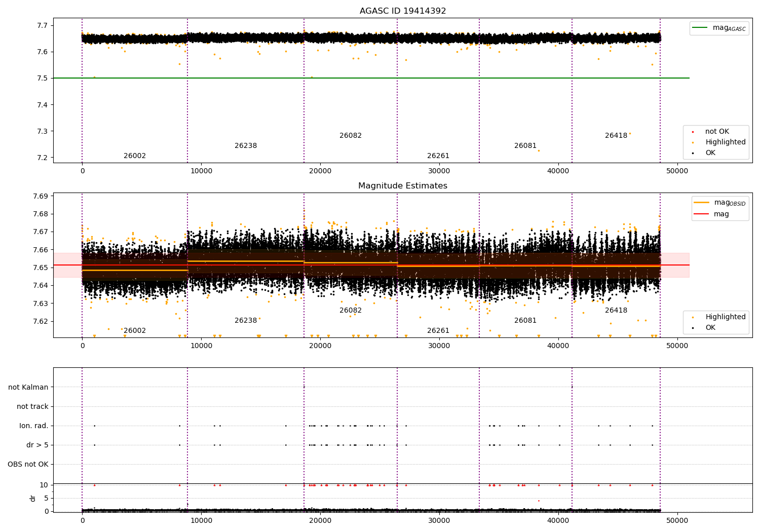Click the 7.5 y-axis tick label
Image resolution: width=760 pixels, height=532 pixels.
click(42, 79)
